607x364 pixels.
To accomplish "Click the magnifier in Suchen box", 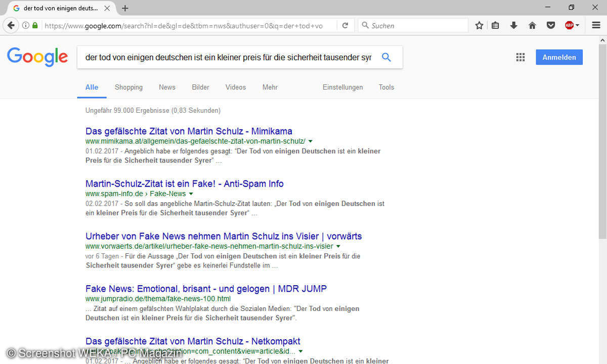I will [365, 25].
